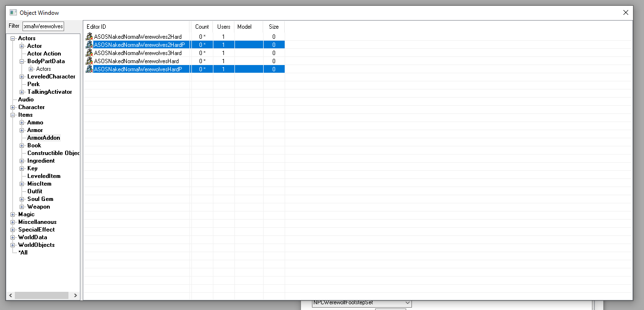
Task: Click tree horizontal scrollbar left arrow
Action: [11, 296]
